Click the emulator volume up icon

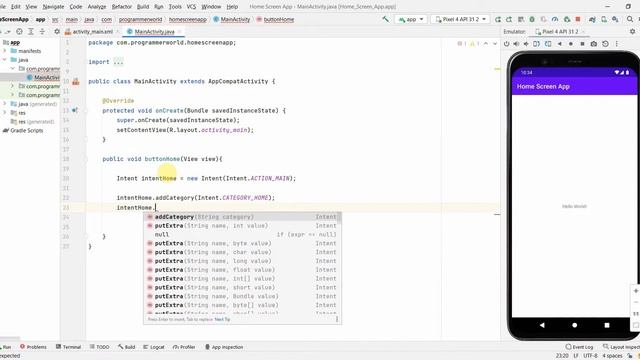pos(516,44)
